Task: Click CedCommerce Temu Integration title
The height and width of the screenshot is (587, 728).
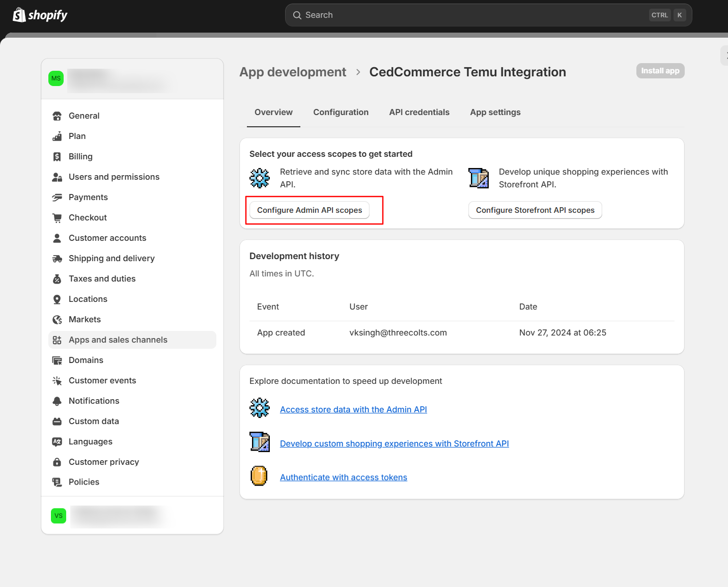Action: pyautogui.click(x=467, y=72)
